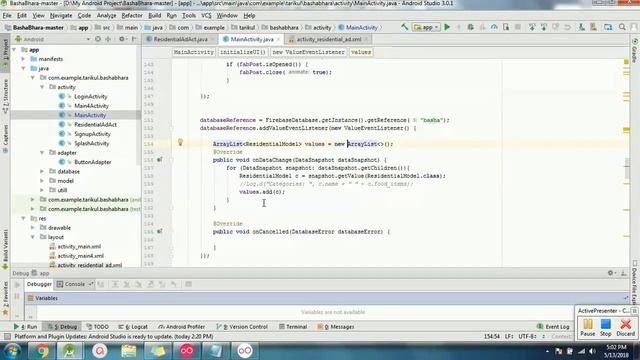Screen dimensions: 640x360
Task: Click the volume icon in system tray
Action: click(593, 351)
